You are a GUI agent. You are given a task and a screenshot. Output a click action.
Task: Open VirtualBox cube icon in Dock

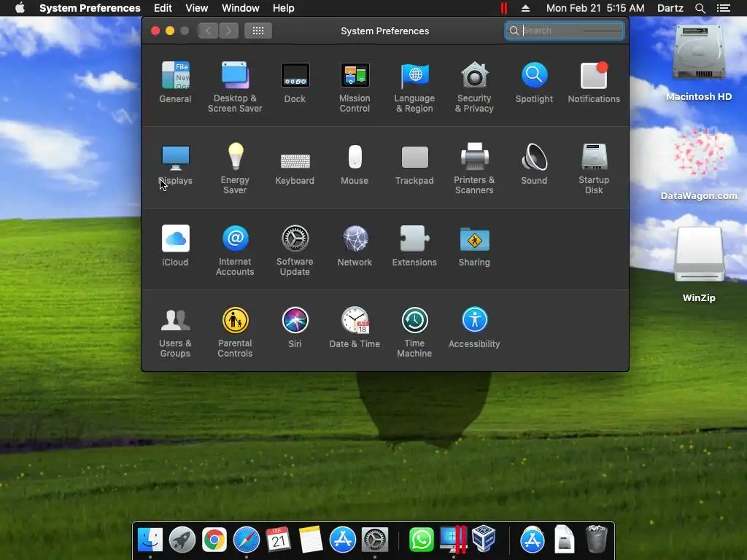point(484,539)
